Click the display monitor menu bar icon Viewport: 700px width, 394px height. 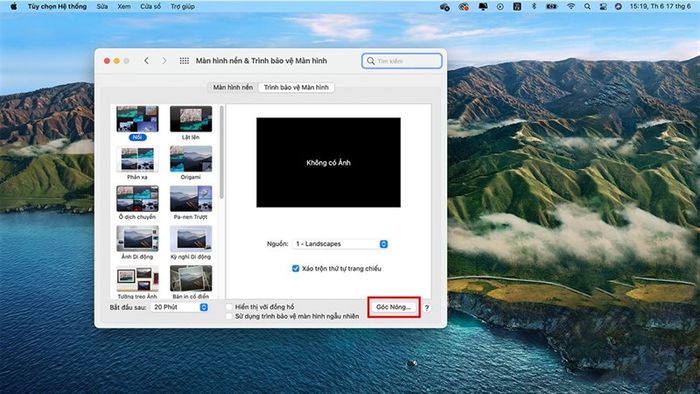pos(483,7)
